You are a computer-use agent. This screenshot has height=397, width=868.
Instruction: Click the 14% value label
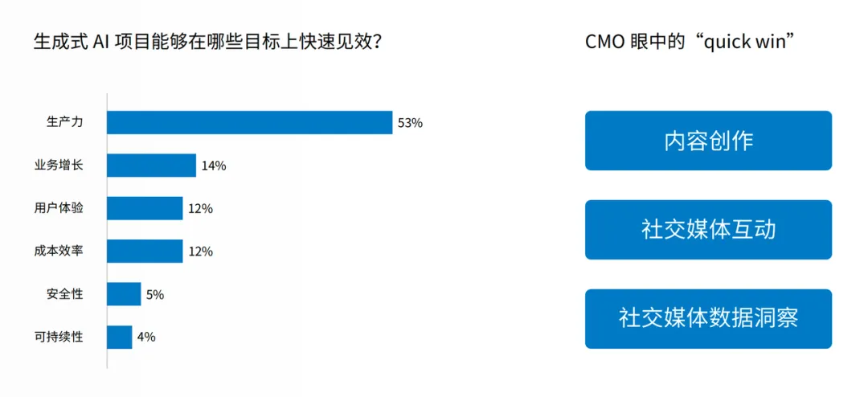pyautogui.click(x=214, y=166)
